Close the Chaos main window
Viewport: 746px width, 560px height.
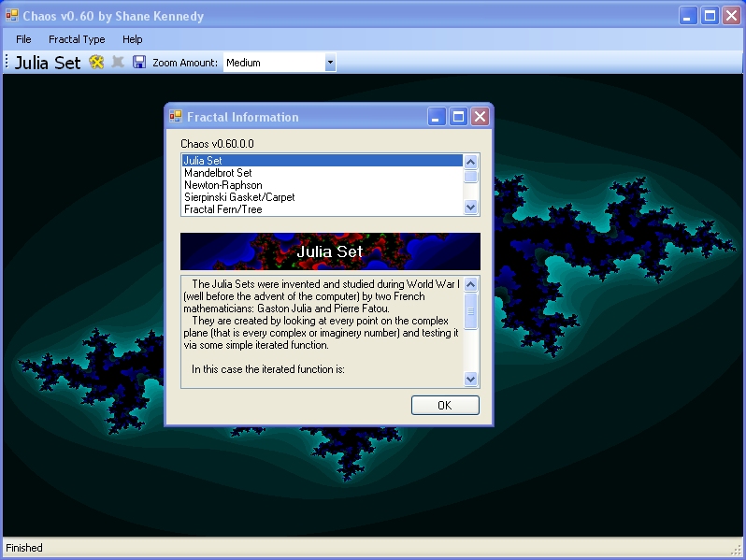coord(732,16)
